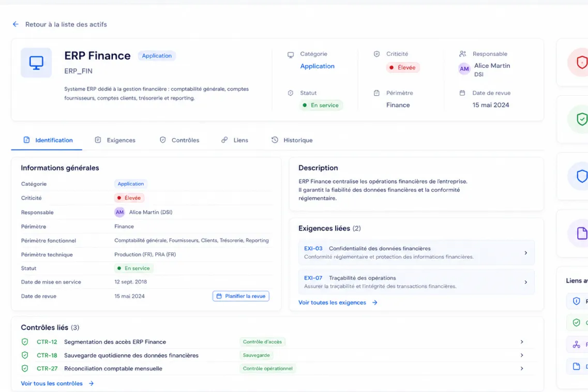The image size is (588, 392).
Task: Expand the EXI-07 requirement chevron
Action: pyautogui.click(x=526, y=282)
